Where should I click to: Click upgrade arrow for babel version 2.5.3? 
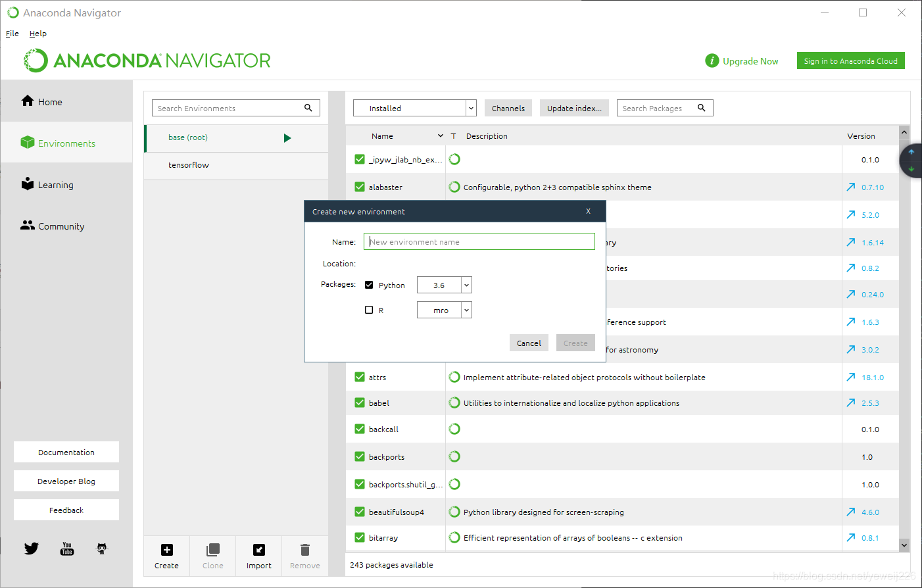click(851, 403)
